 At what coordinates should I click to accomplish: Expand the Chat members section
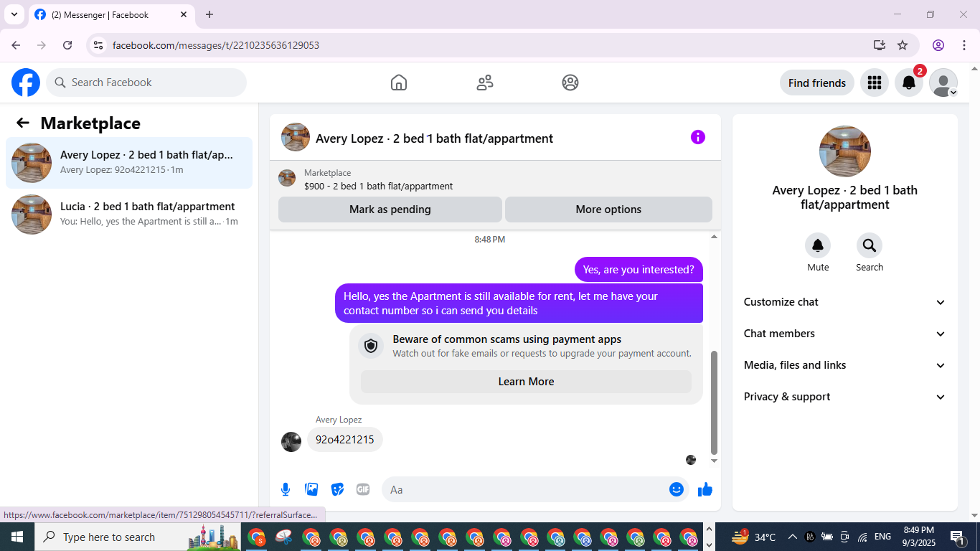tap(845, 334)
